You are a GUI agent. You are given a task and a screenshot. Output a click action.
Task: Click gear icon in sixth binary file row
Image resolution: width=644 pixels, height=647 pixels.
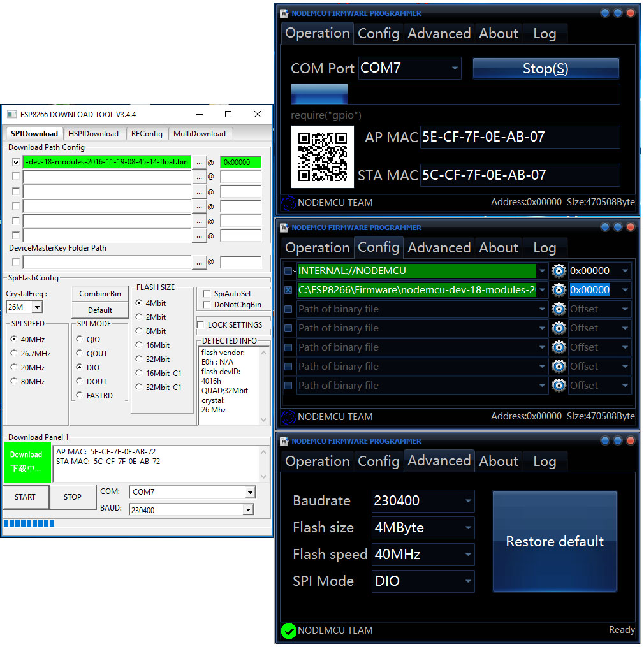tap(559, 367)
